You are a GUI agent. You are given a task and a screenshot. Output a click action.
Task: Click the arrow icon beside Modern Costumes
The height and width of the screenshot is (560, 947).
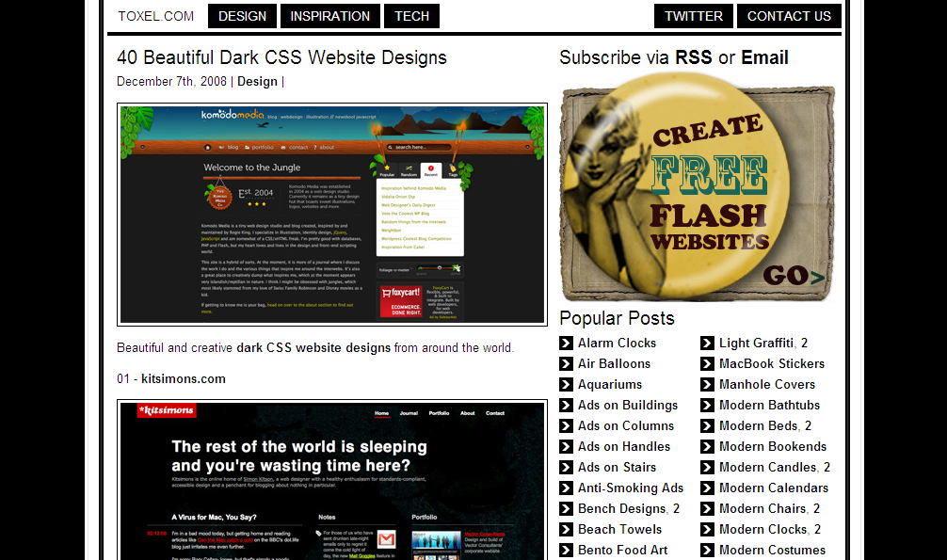707,550
